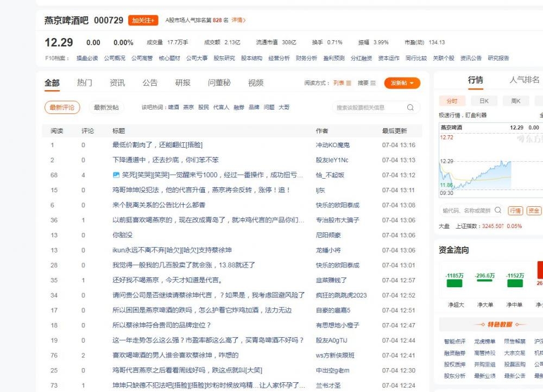Open author profile 冲动KO魔鬼
This screenshot has height=392, width=543.
[x=332, y=145]
